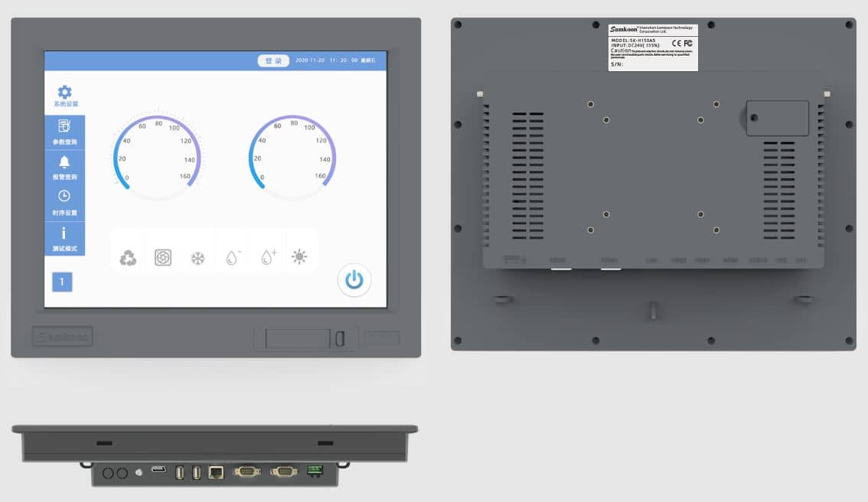Tap the snowflake cooling icon
This screenshot has height=502, width=868.
pyautogui.click(x=197, y=259)
